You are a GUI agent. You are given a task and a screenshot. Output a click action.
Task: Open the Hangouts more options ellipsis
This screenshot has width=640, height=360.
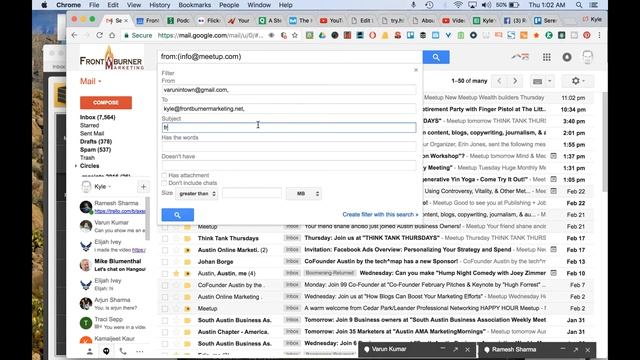tap(140, 351)
